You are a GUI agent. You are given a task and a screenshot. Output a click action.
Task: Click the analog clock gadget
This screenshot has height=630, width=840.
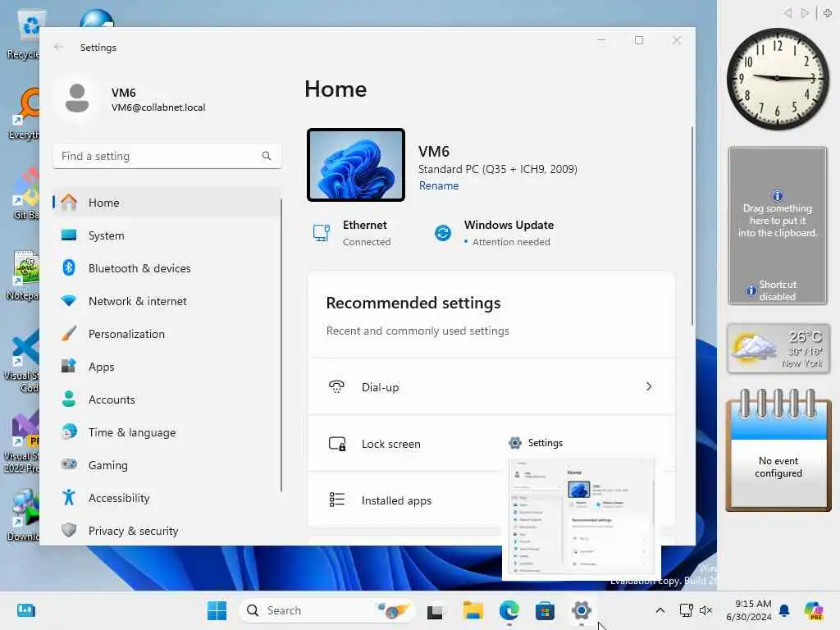coord(778,79)
